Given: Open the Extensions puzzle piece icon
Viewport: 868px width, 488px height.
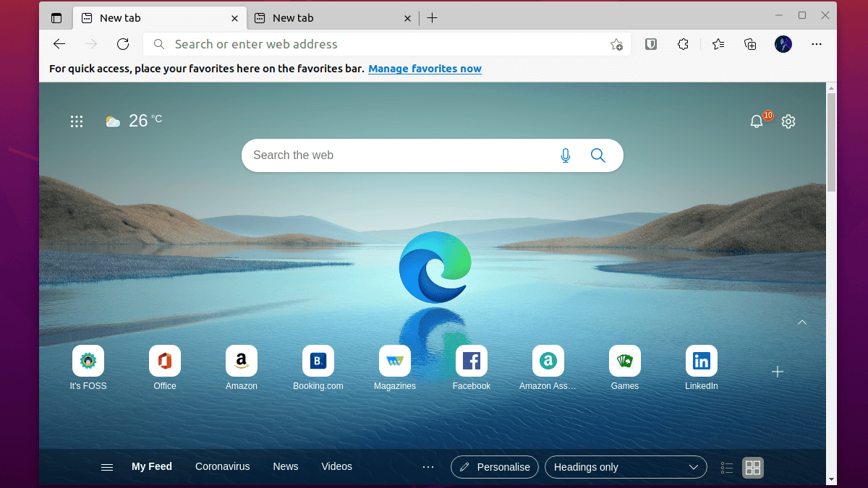Looking at the screenshot, I should point(683,44).
